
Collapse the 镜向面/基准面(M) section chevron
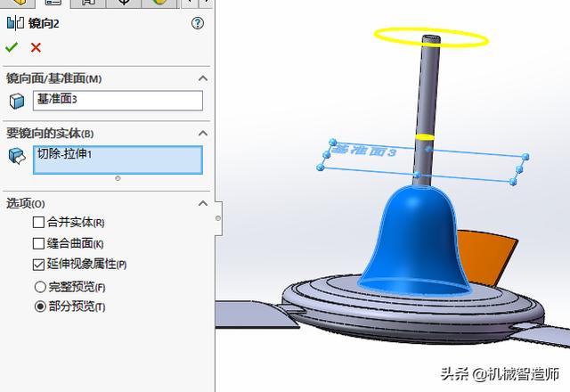[203, 78]
